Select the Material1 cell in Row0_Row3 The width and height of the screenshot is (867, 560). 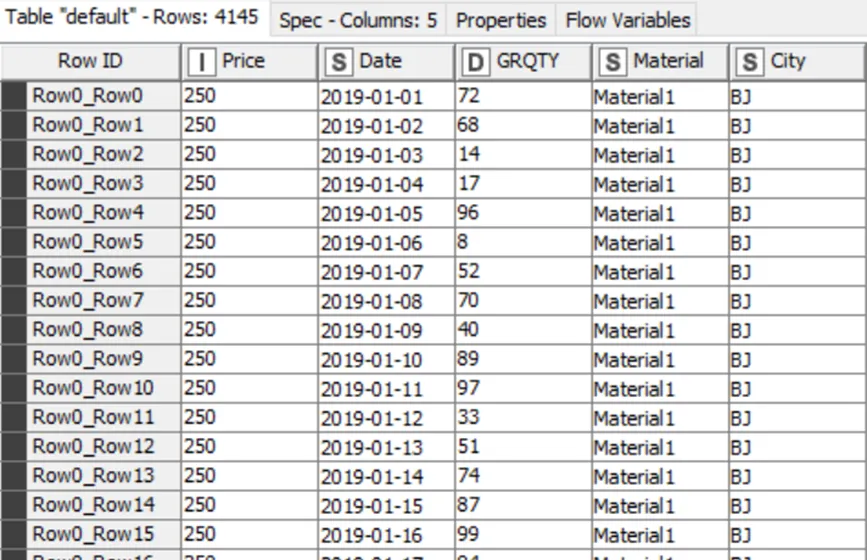(x=660, y=184)
